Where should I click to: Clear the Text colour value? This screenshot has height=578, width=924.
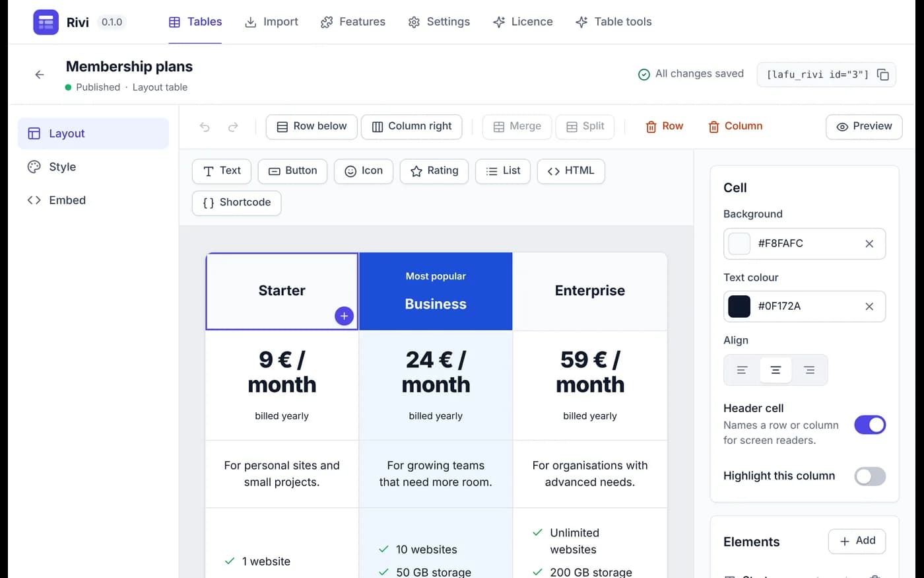tap(869, 307)
